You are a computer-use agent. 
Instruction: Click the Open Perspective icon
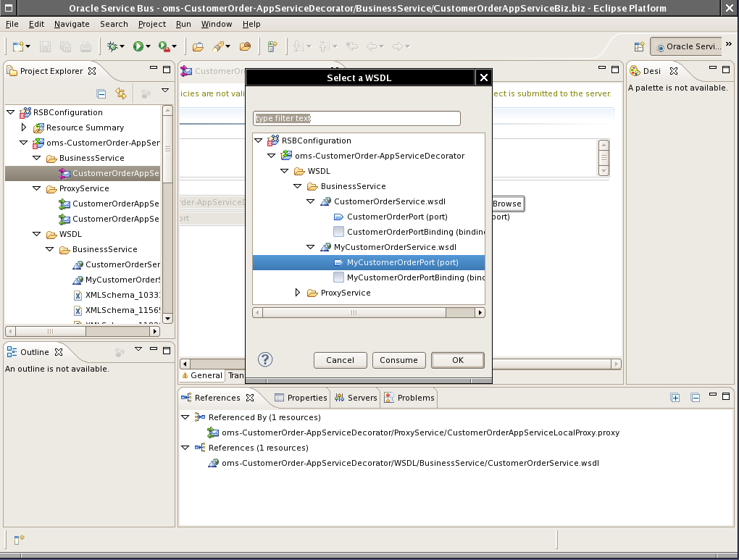pos(639,46)
